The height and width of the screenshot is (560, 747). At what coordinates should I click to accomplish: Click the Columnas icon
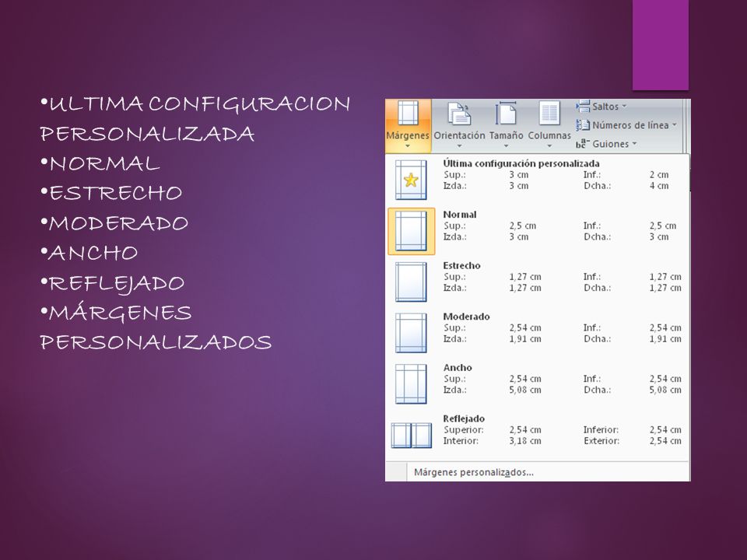click(549, 114)
